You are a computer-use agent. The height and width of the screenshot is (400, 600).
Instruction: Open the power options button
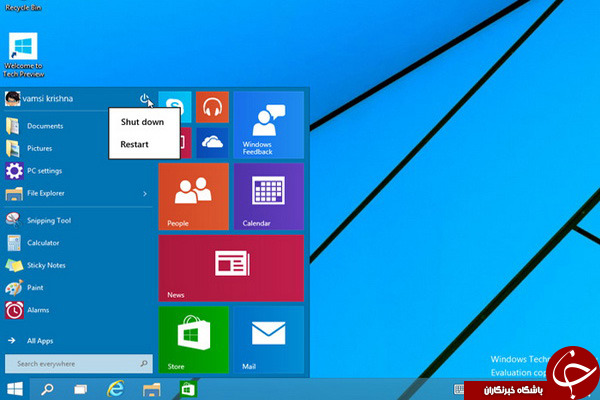click(144, 98)
